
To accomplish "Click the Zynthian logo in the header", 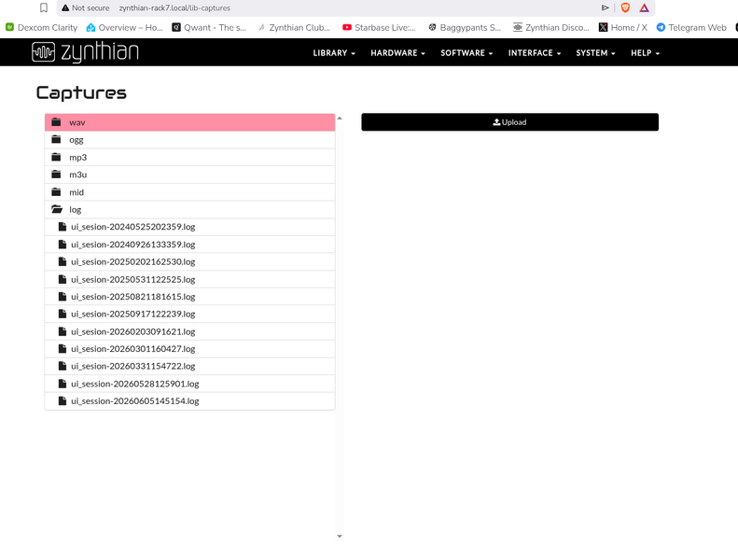I will coord(85,52).
